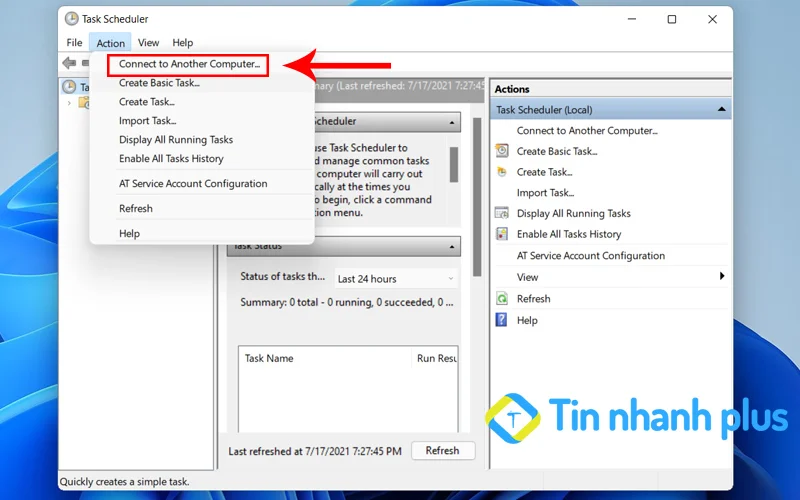The height and width of the screenshot is (500, 800).
Task: Click Import Task in Actions pane
Action: (x=545, y=193)
